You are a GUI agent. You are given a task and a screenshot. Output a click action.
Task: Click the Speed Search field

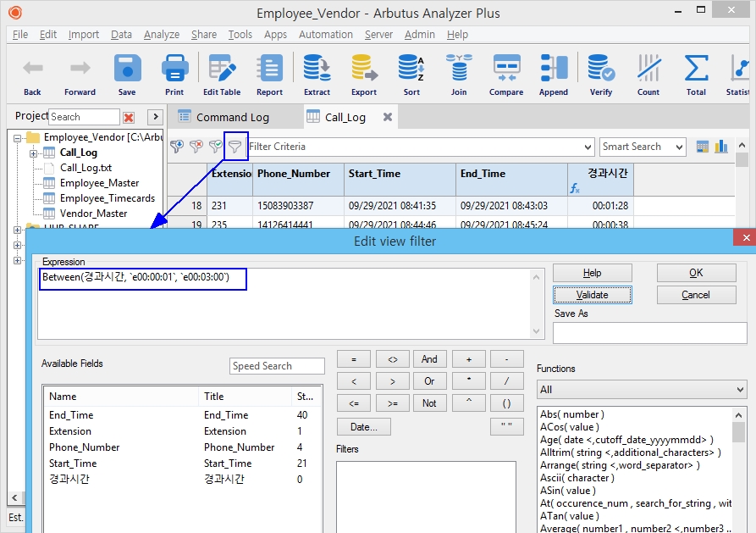[277, 366]
